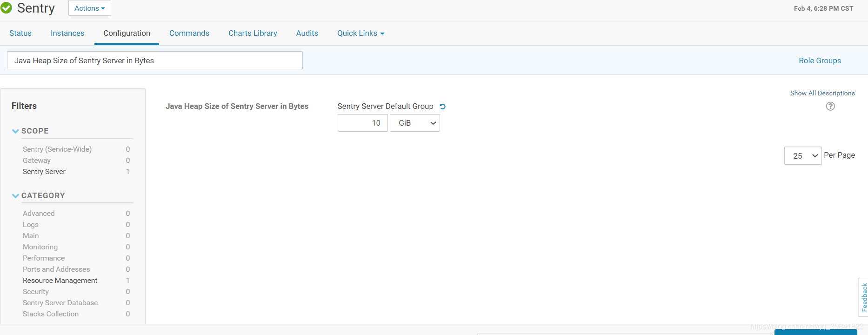The image size is (868, 335).
Task: Switch to the Instances tab
Action: tap(67, 33)
